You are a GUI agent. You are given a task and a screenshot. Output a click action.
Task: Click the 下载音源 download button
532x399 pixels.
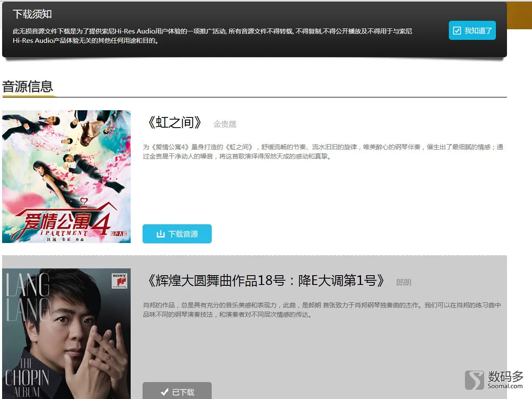tap(177, 234)
